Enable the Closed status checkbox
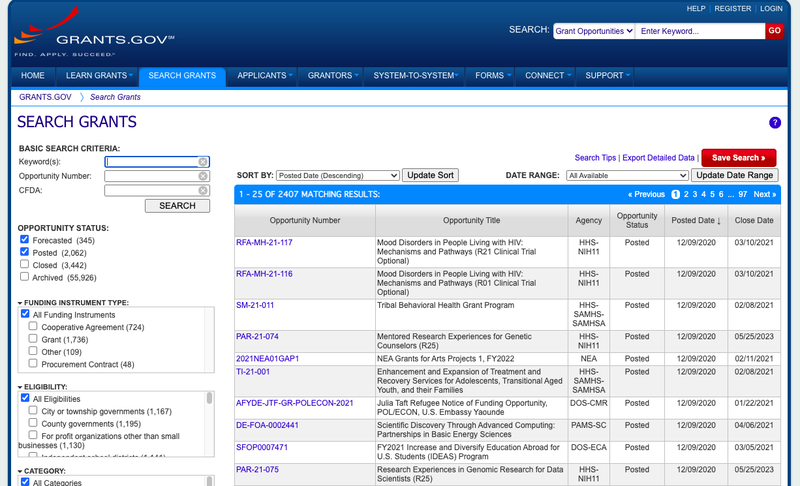 tap(24, 264)
